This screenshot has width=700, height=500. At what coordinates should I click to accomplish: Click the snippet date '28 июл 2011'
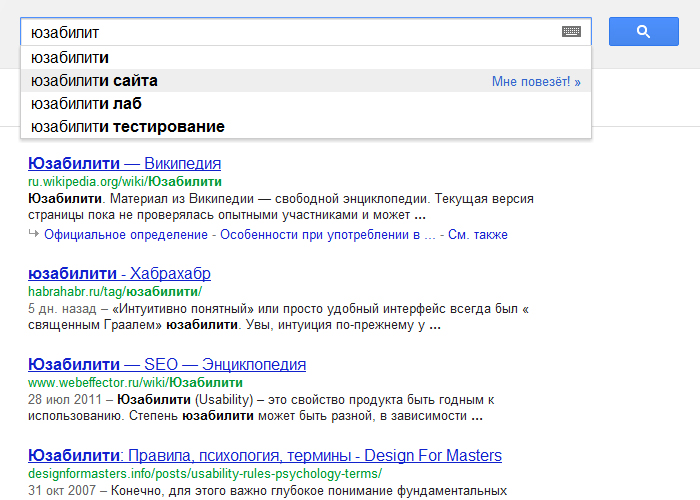[65, 399]
